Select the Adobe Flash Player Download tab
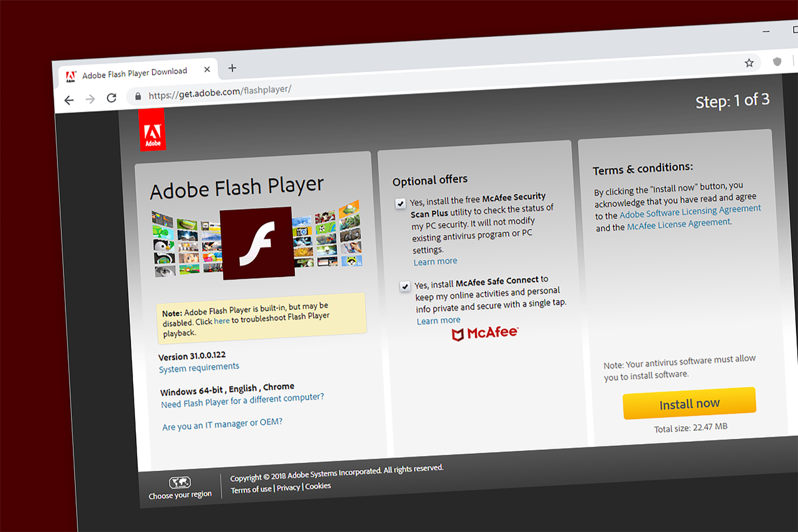The height and width of the screenshot is (532, 798). [x=135, y=71]
